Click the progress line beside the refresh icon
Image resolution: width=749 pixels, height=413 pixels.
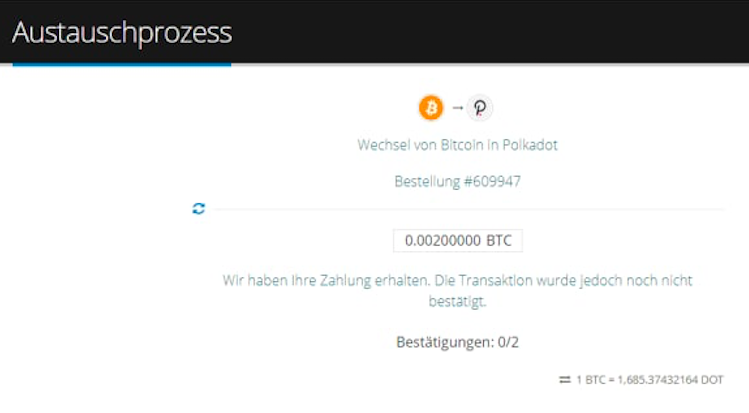pyautogui.click(x=470, y=209)
